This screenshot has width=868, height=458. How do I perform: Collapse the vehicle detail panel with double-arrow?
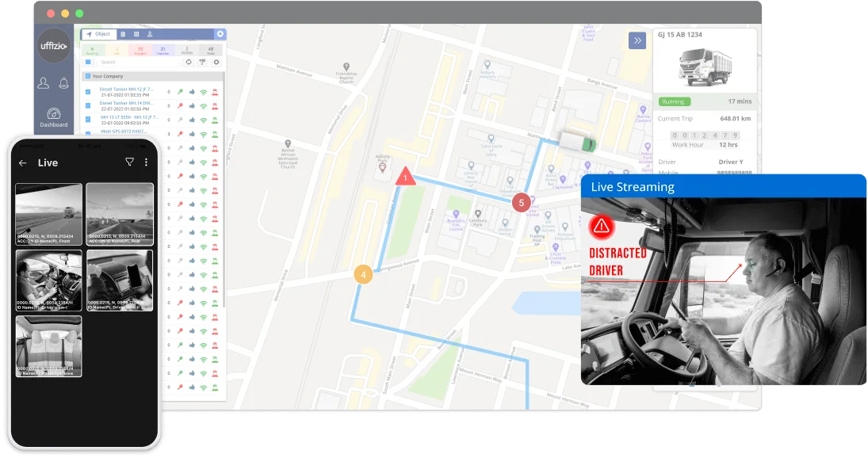click(637, 41)
